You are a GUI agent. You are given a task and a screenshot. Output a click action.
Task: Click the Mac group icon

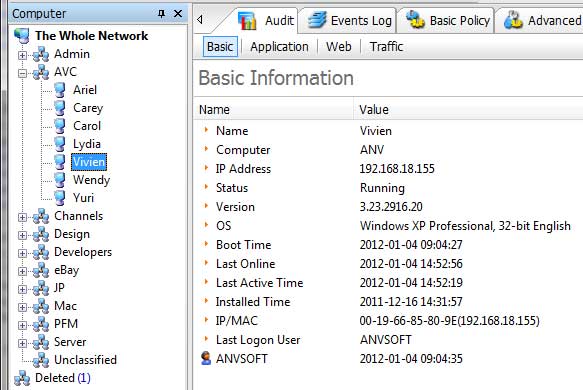[x=41, y=306]
